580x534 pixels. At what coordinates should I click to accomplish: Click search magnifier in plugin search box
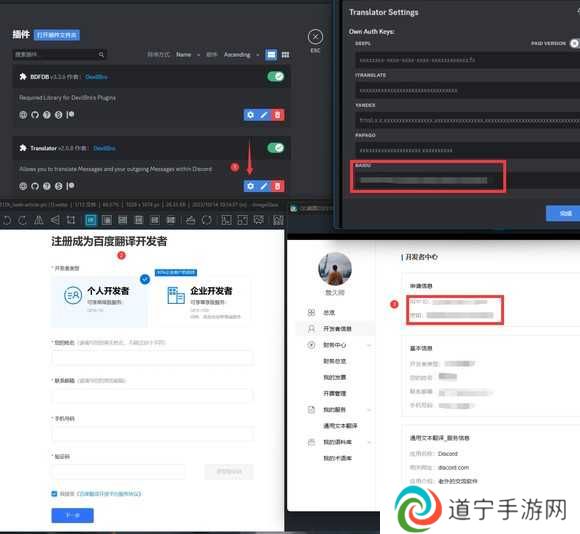(x=101, y=55)
